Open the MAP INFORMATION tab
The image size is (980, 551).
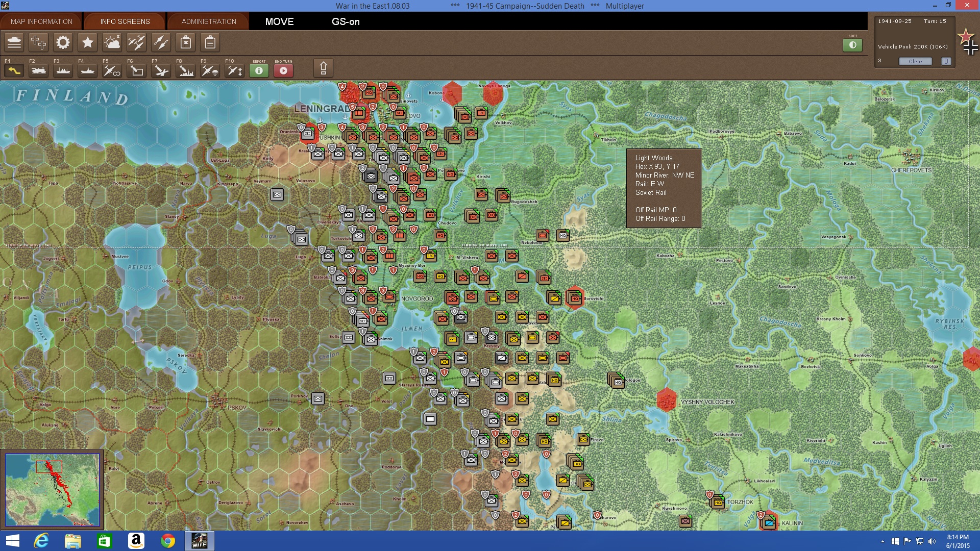[41, 21]
